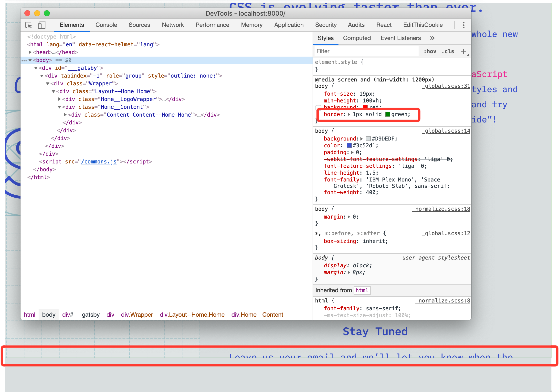This screenshot has width=559, height=392.
Task: Switch to the Event Listeners tab
Action: 401,38
